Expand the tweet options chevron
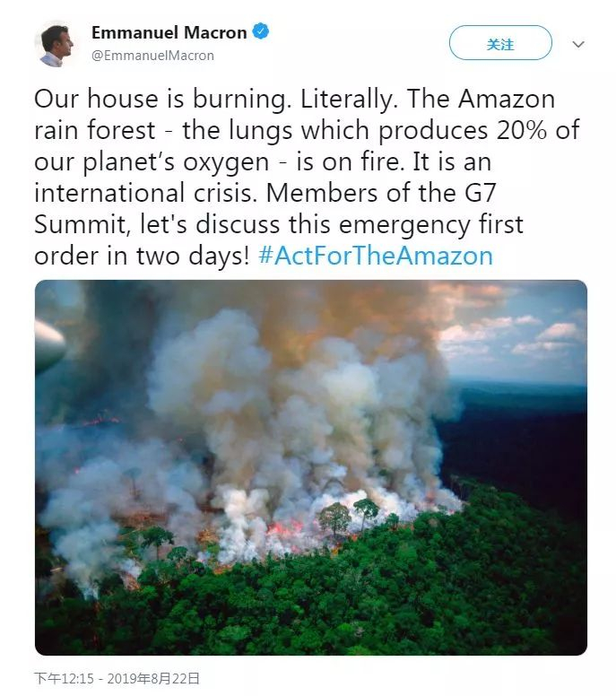This screenshot has width=616, height=696. coord(578,44)
